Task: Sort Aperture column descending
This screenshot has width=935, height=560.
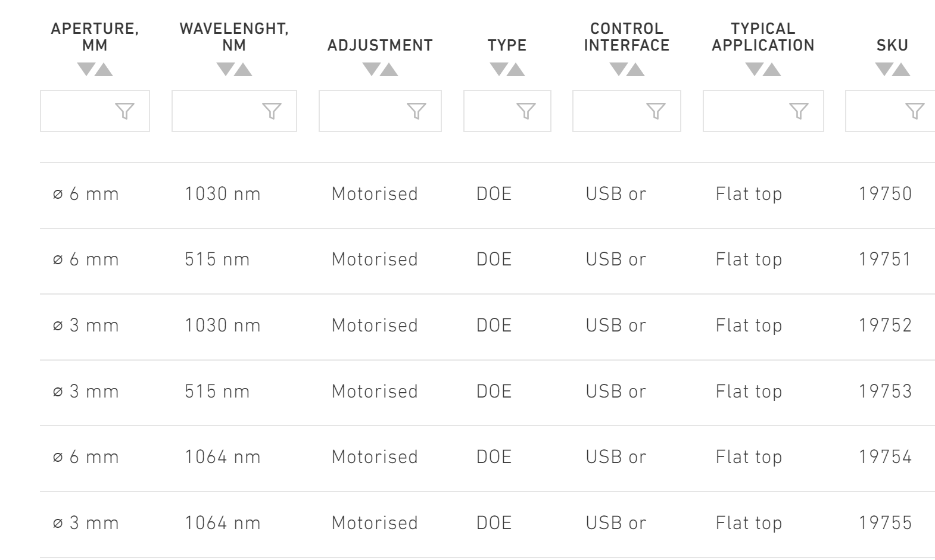Action: 86,70
